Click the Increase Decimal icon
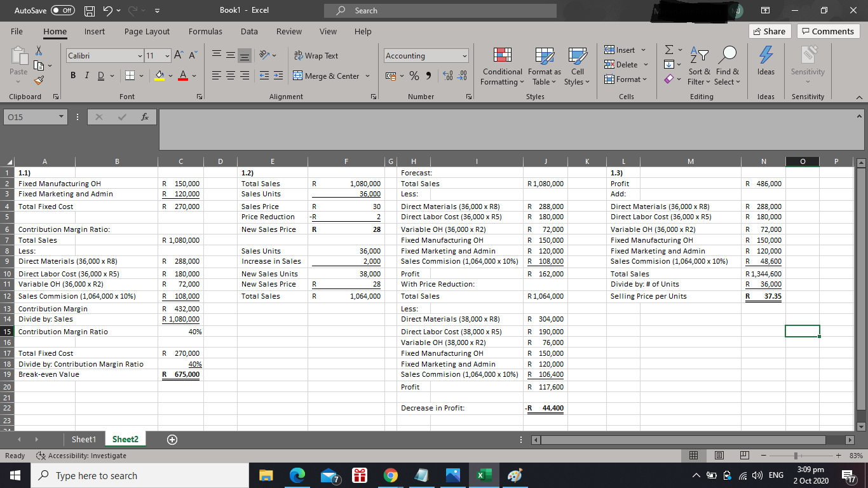The width and height of the screenshot is (868, 488). pyautogui.click(x=447, y=76)
